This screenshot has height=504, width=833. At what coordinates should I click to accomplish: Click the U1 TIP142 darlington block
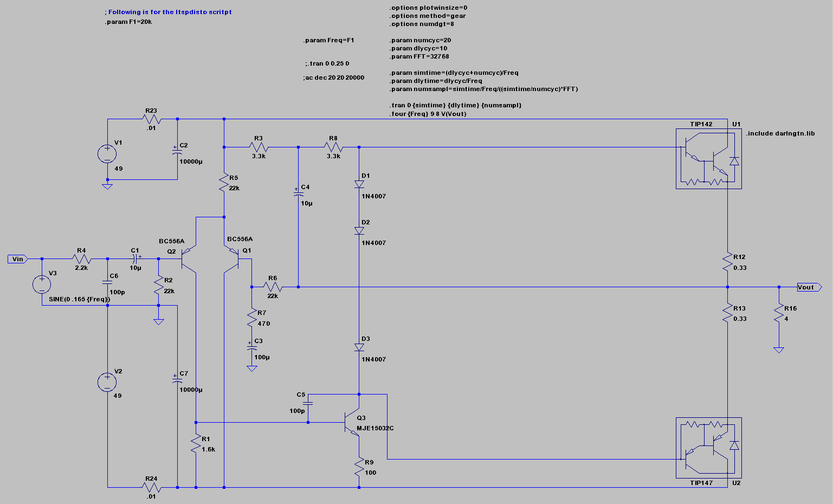(x=708, y=159)
